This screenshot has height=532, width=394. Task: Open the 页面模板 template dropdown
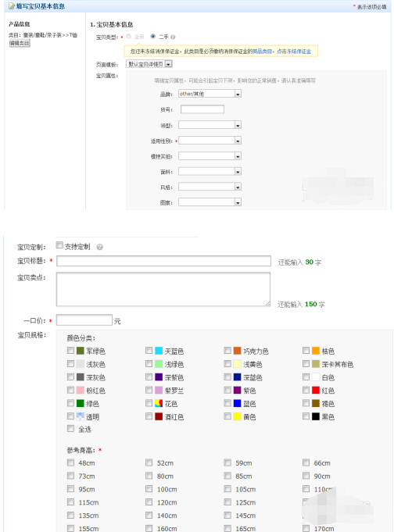149,64
